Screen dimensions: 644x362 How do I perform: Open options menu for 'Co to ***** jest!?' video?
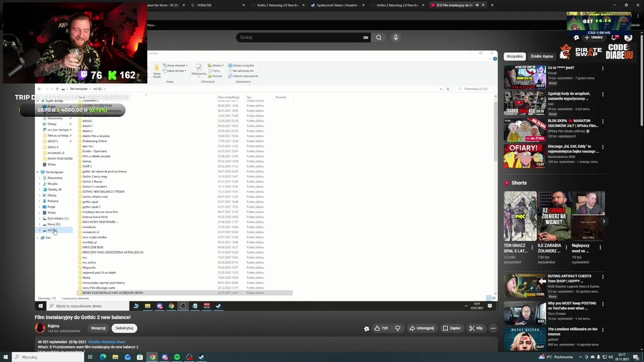pyautogui.click(x=603, y=68)
